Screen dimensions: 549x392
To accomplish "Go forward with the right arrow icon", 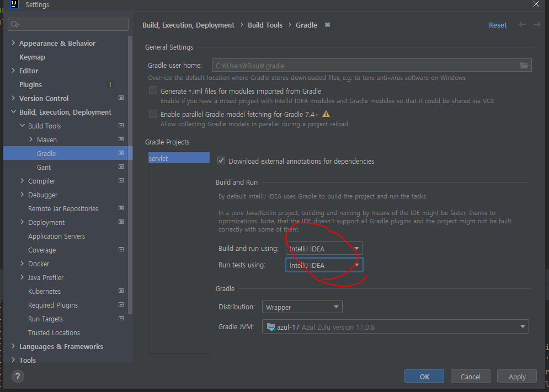I will [537, 24].
